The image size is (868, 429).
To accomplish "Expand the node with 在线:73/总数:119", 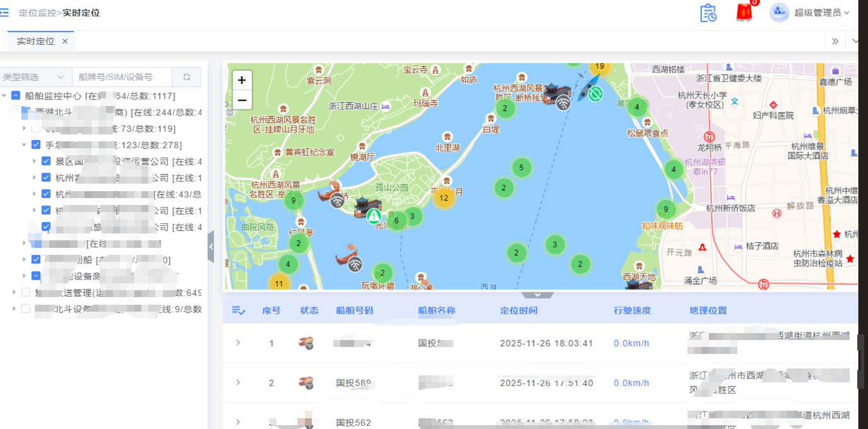I will tap(25, 128).
